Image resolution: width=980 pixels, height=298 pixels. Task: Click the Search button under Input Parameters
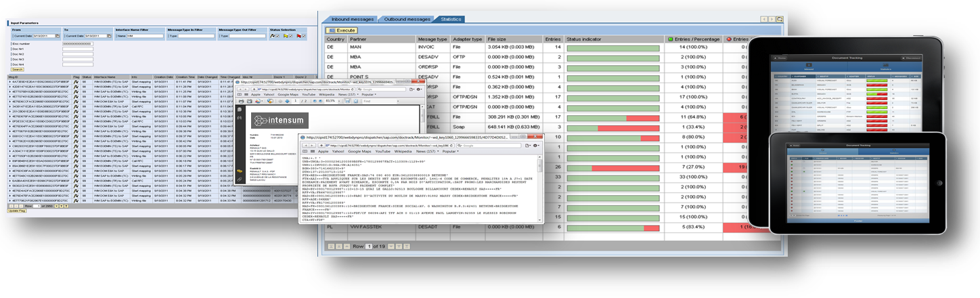point(18,69)
